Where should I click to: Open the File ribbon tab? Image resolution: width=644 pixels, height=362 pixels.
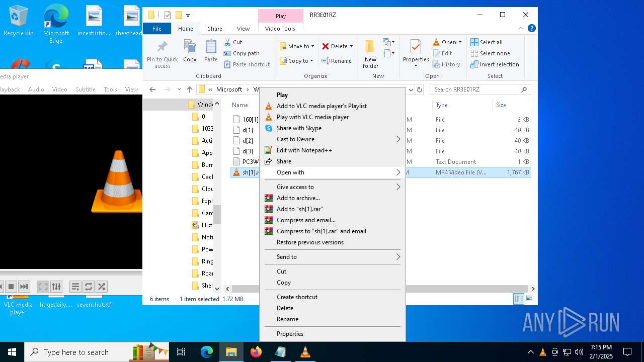(157, 29)
